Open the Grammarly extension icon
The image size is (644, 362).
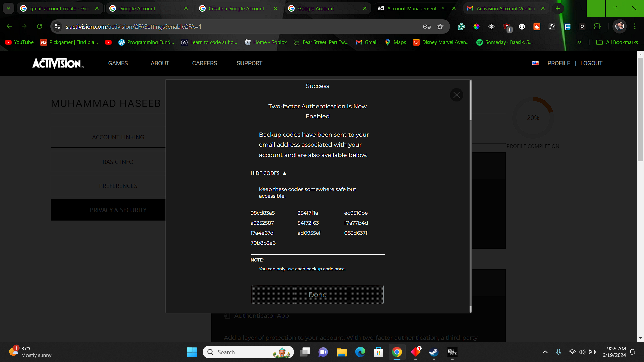[461, 27]
